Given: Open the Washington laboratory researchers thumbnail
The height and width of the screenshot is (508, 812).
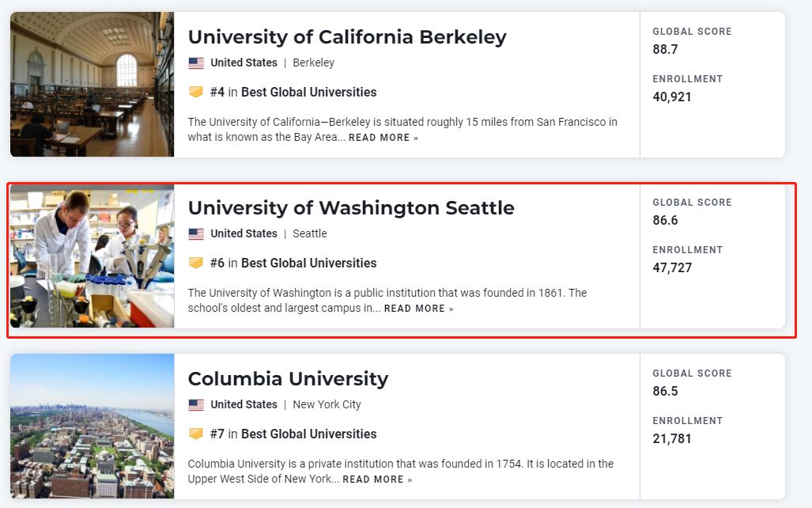Looking at the screenshot, I should (x=93, y=256).
